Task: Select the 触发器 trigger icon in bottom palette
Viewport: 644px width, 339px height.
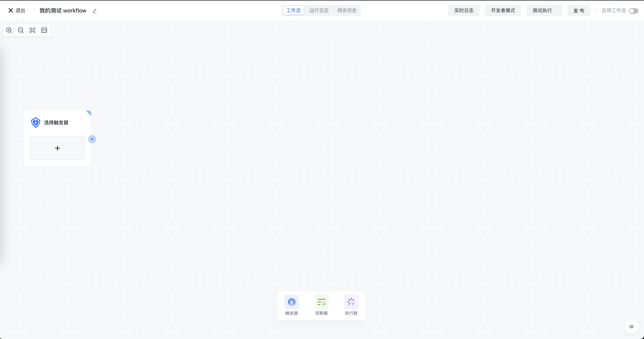Action: point(292,302)
